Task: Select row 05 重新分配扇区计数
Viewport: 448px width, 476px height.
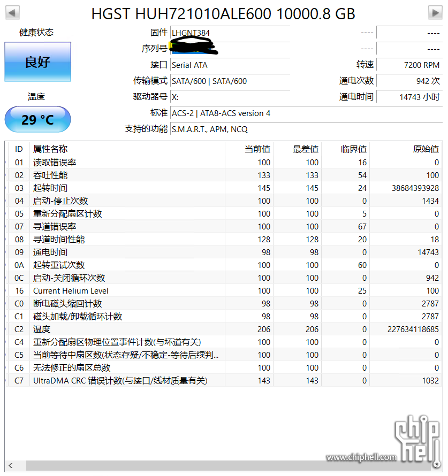Action: point(224,214)
